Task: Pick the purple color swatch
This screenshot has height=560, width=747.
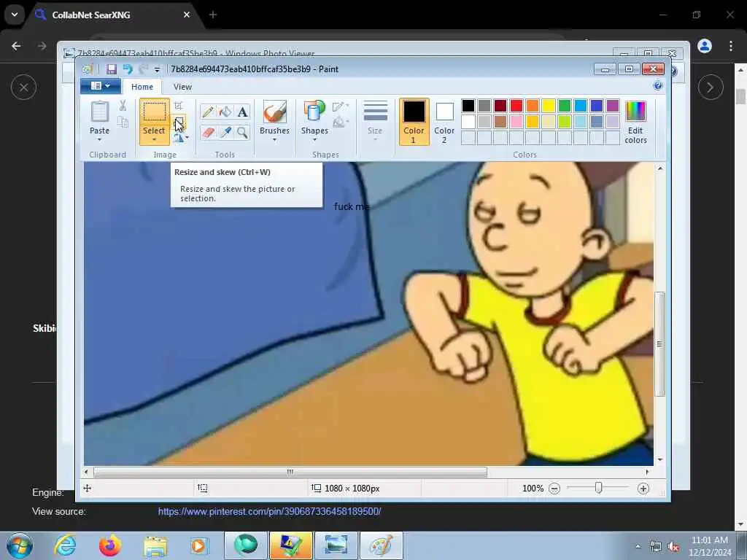Action: click(613, 106)
